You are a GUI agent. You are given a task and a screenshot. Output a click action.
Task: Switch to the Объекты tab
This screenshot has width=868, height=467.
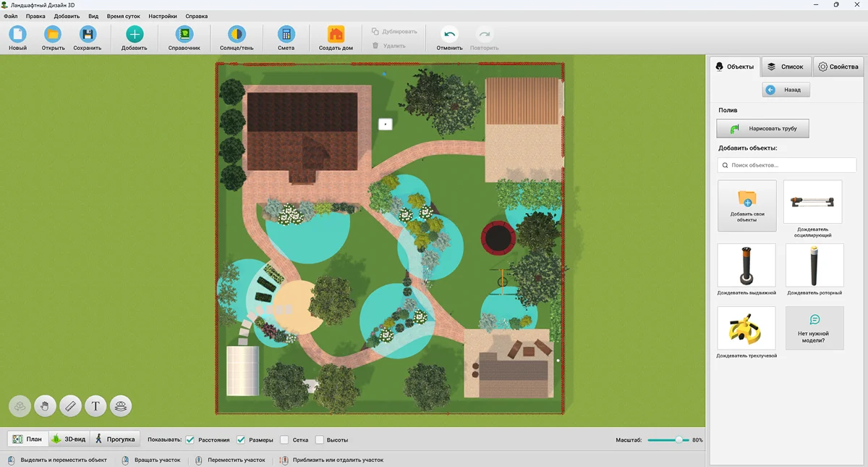click(734, 67)
